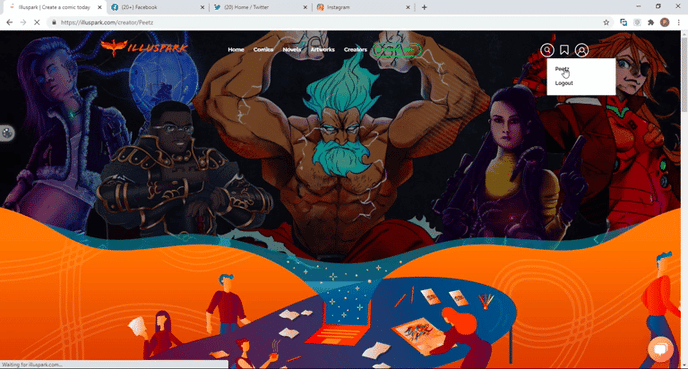The height and width of the screenshot is (369, 688).
Task: Open the live chat bubble icon
Action: tap(660, 349)
